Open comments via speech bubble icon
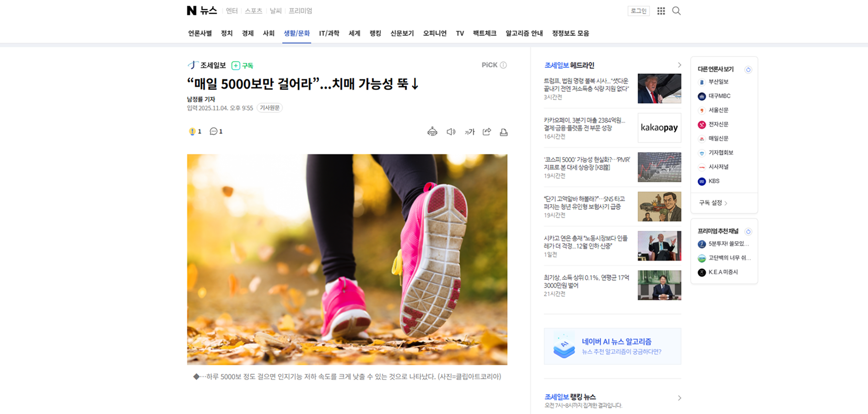Viewport: 868px width, 414px height. (216, 131)
